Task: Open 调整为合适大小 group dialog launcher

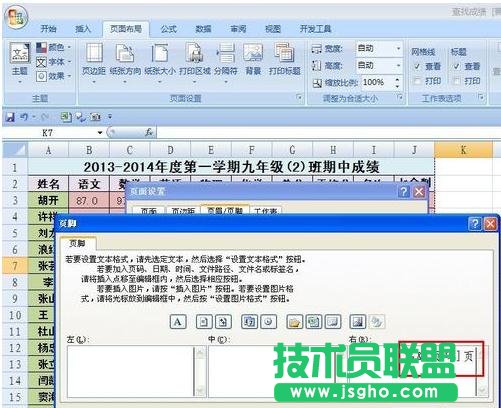Action: (x=399, y=97)
